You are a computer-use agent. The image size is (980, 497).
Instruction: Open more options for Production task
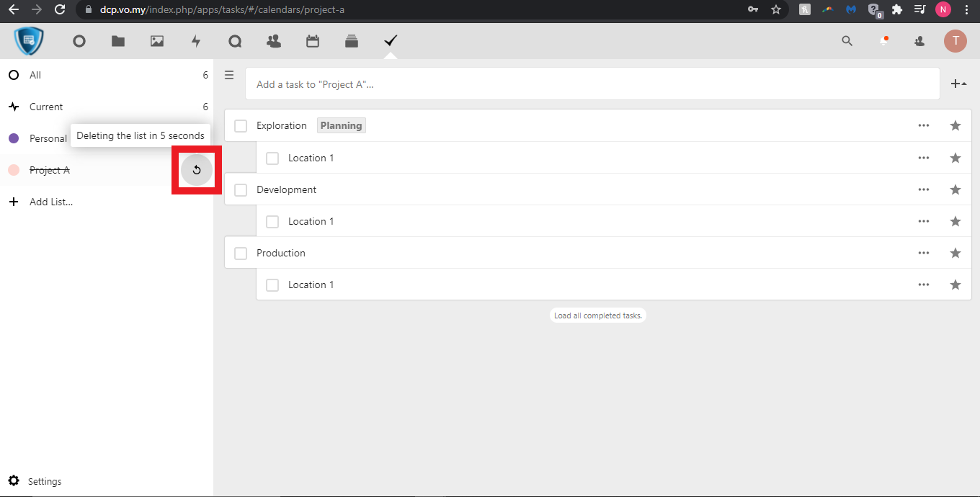(x=924, y=253)
